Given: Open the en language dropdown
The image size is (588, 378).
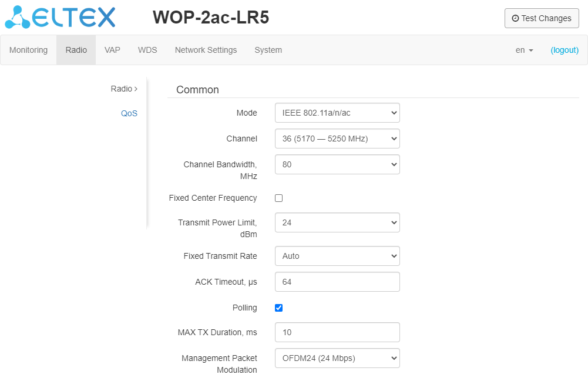Looking at the screenshot, I should click(524, 50).
